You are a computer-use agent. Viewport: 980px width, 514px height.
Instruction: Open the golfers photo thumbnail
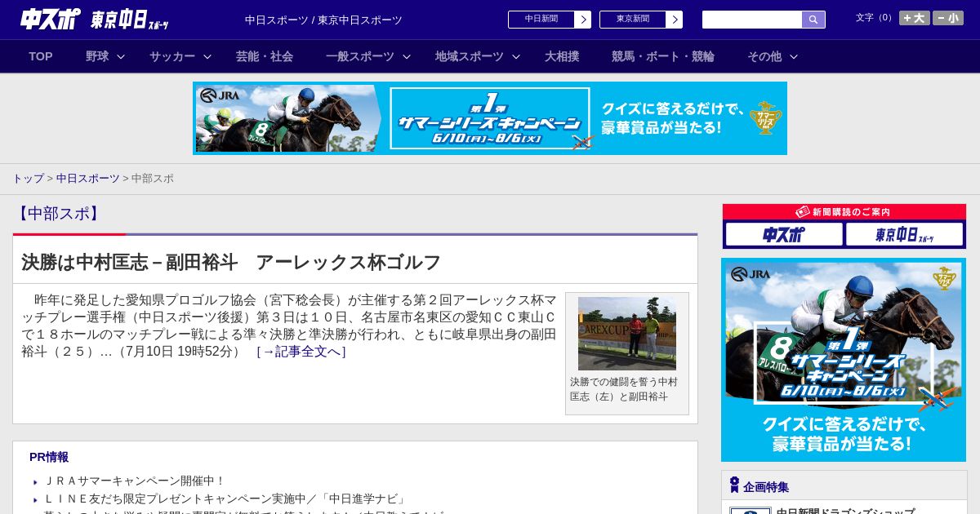click(627, 333)
